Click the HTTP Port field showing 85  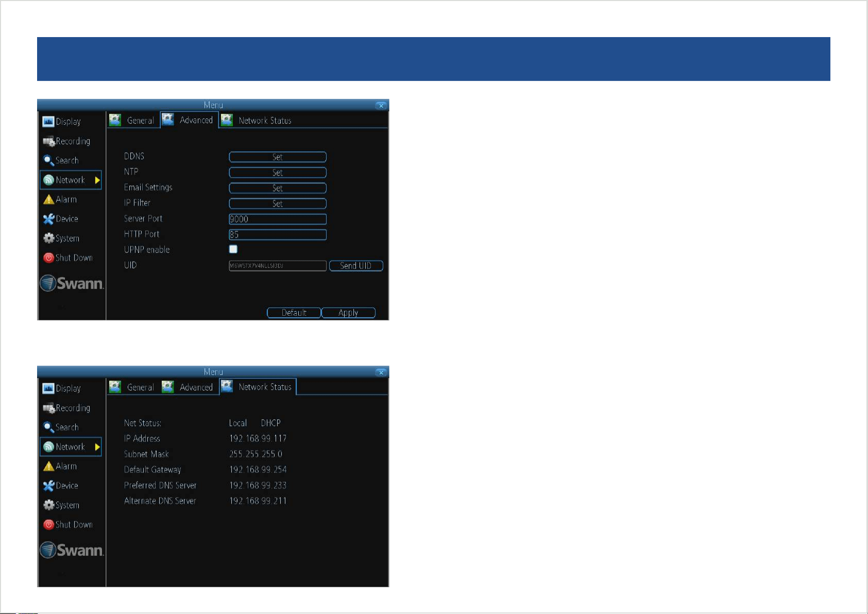(x=278, y=235)
